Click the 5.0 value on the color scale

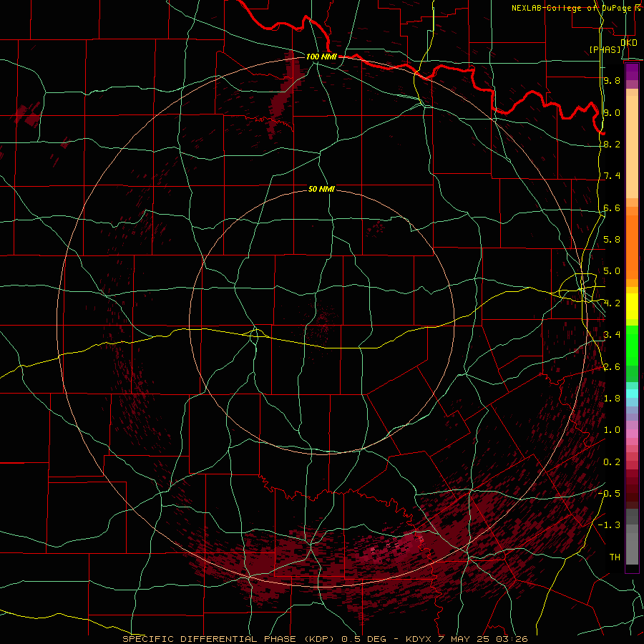point(612,271)
